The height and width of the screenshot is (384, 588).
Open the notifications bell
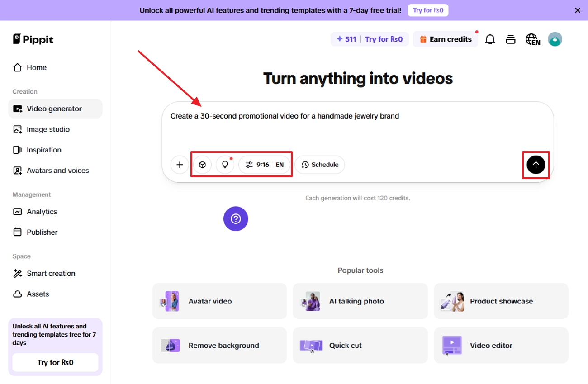pos(490,39)
